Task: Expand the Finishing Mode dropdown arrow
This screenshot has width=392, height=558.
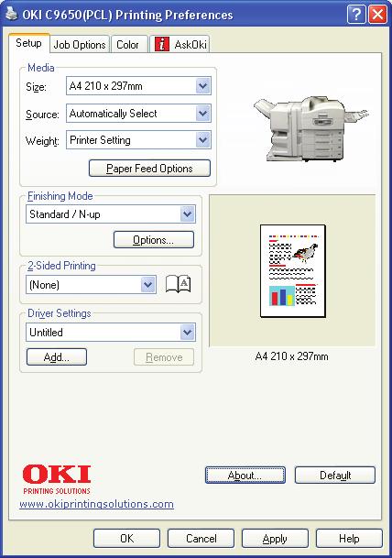Action: point(188,214)
